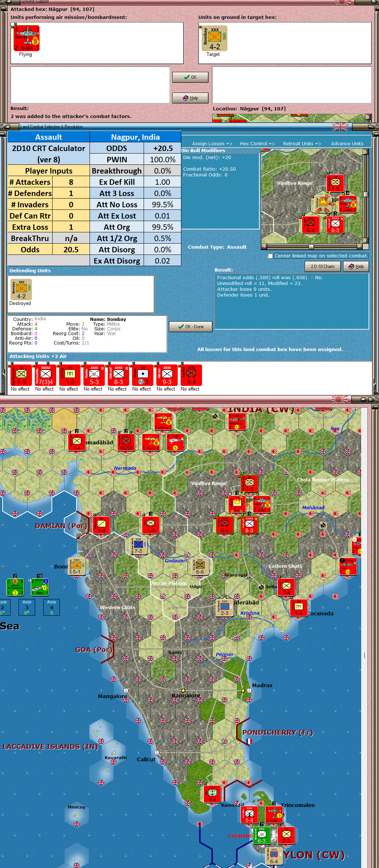Click the minimap scroll-up arrow
Image resolution: width=379 pixels, height=868 pixels.
coord(366,151)
